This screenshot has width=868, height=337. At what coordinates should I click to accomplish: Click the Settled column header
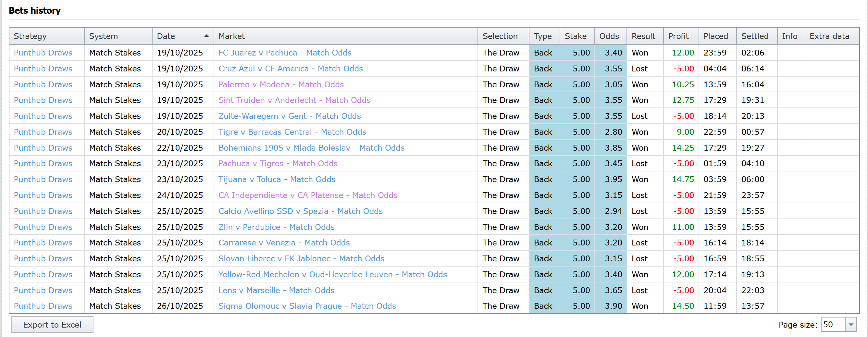754,36
